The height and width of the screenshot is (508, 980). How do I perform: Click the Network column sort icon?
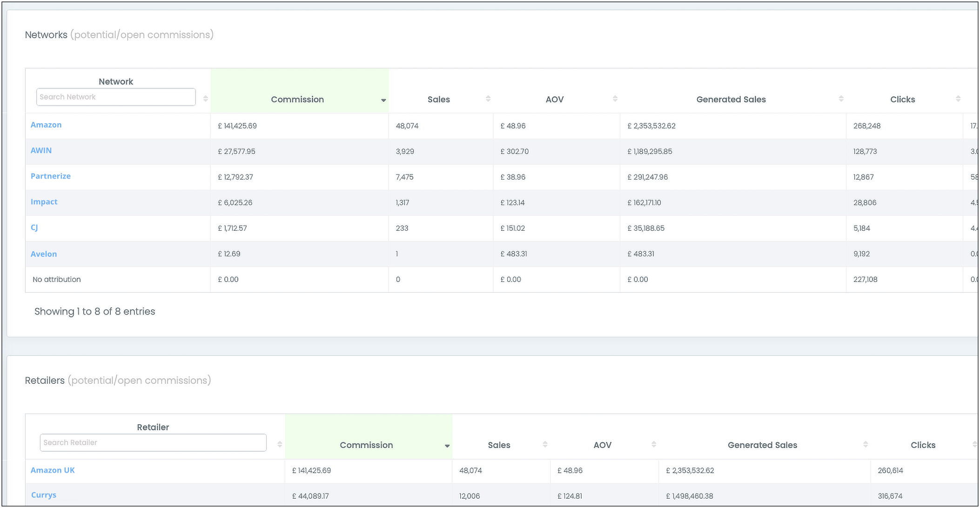(x=205, y=98)
